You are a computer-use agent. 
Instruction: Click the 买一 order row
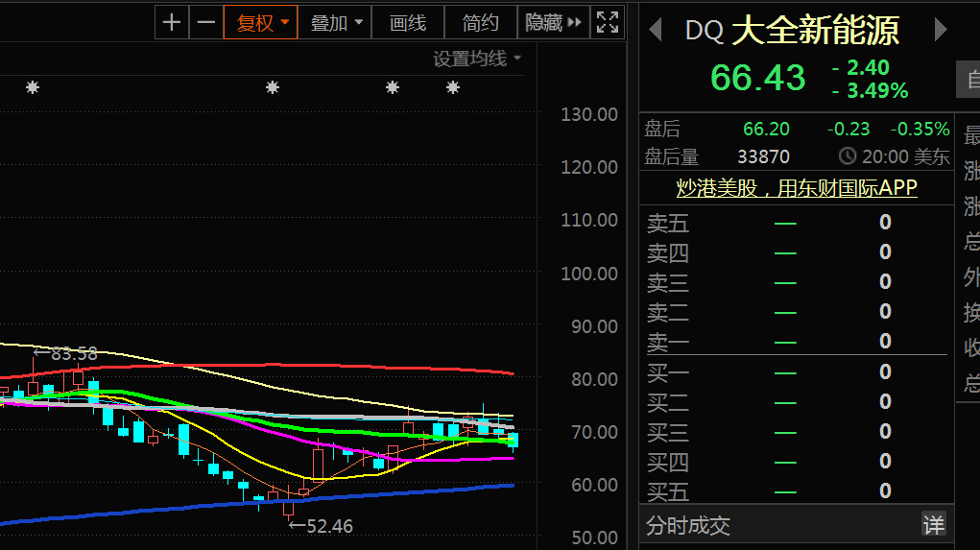(797, 372)
